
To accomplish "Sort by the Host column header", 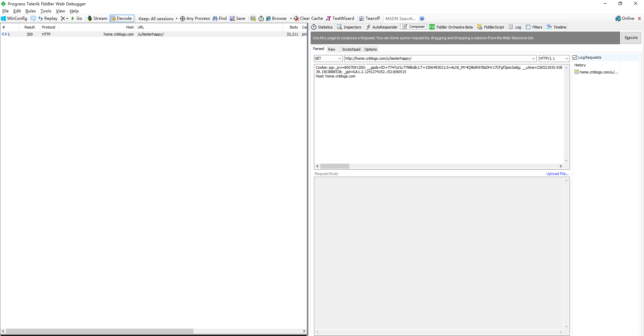I will [97, 27].
